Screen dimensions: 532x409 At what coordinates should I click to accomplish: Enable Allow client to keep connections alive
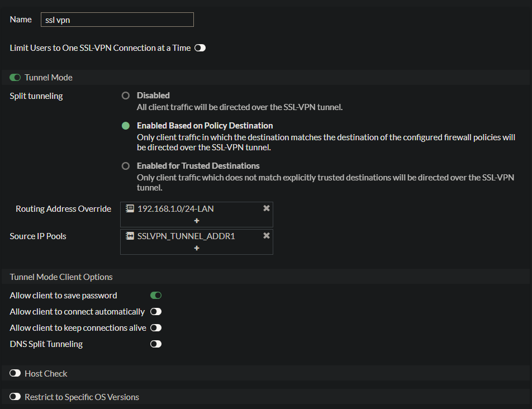pos(156,328)
